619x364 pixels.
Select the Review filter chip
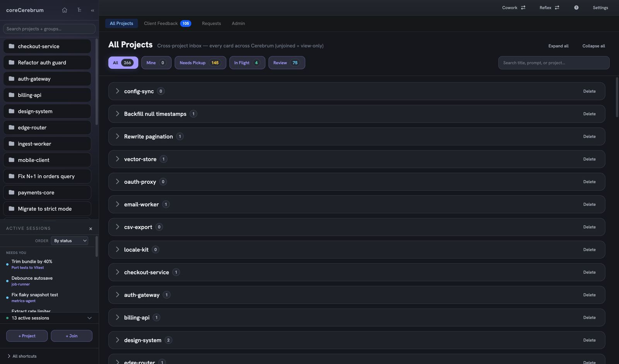[x=287, y=63]
